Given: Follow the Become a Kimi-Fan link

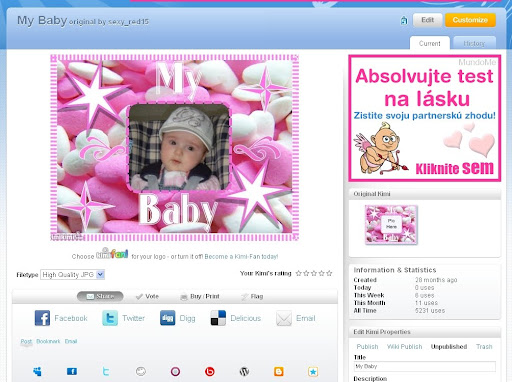Looking at the screenshot, I should [241, 257].
